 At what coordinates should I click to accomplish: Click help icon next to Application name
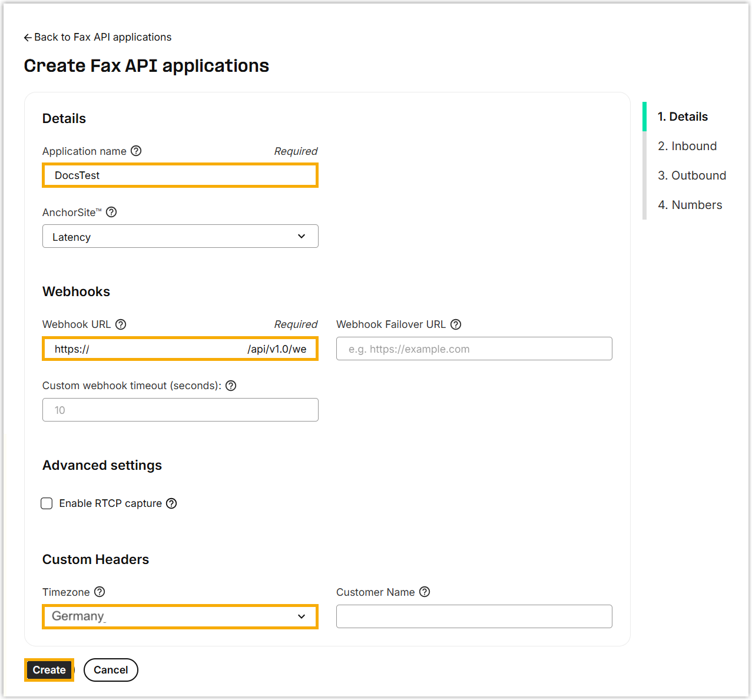(136, 151)
